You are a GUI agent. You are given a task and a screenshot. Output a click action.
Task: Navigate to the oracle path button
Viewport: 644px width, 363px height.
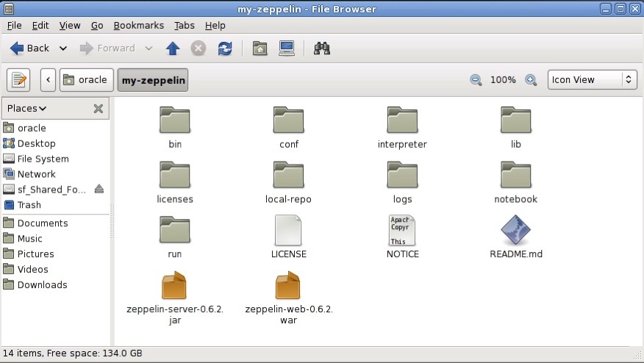(x=87, y=79)
